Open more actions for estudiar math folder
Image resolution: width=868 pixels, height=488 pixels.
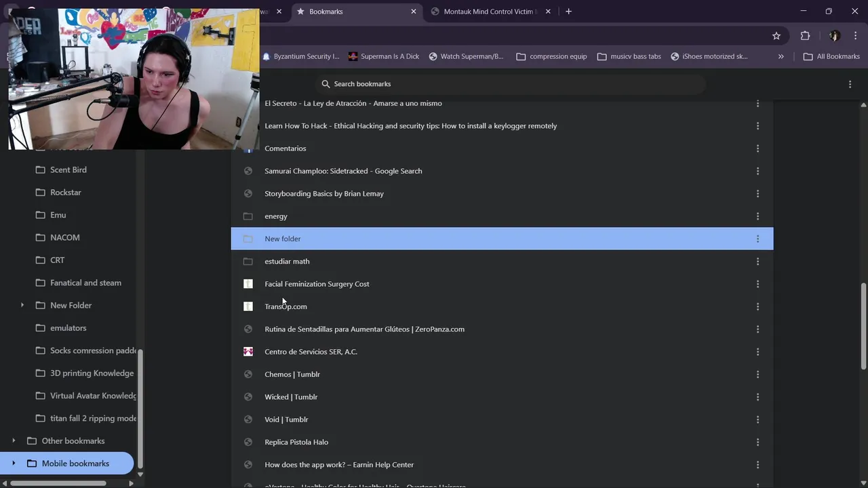[x=757, y=261]
